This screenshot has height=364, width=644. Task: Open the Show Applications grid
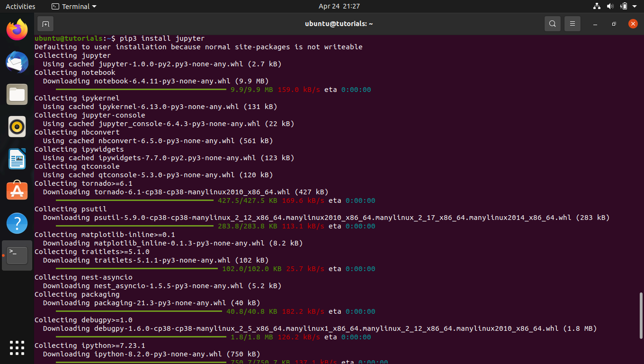(17, 348)
